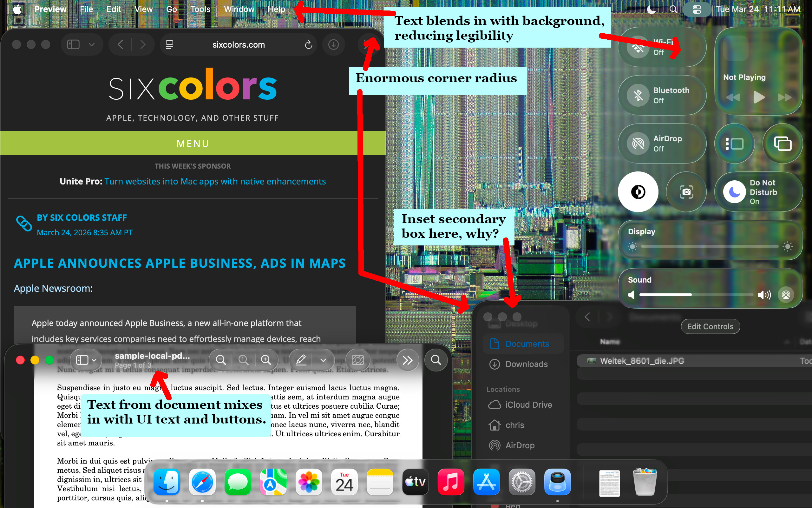
Task: Open the View menu
Action: coord(144,9)
